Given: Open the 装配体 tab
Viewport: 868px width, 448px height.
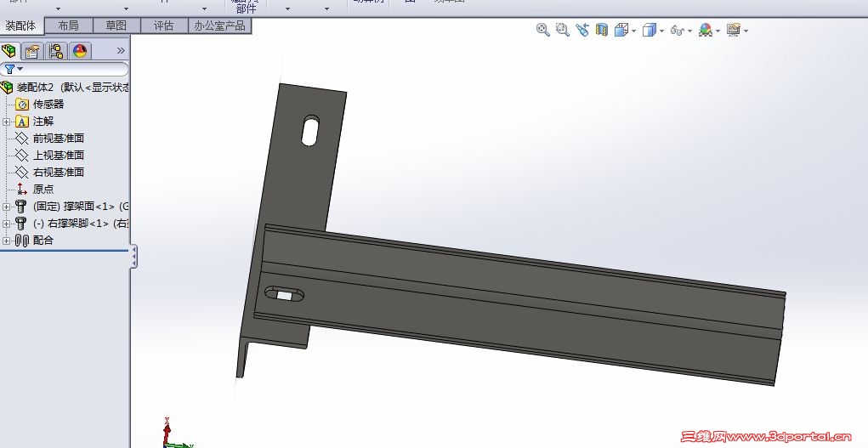Looking at the screenshot, I should click(20, 26).
